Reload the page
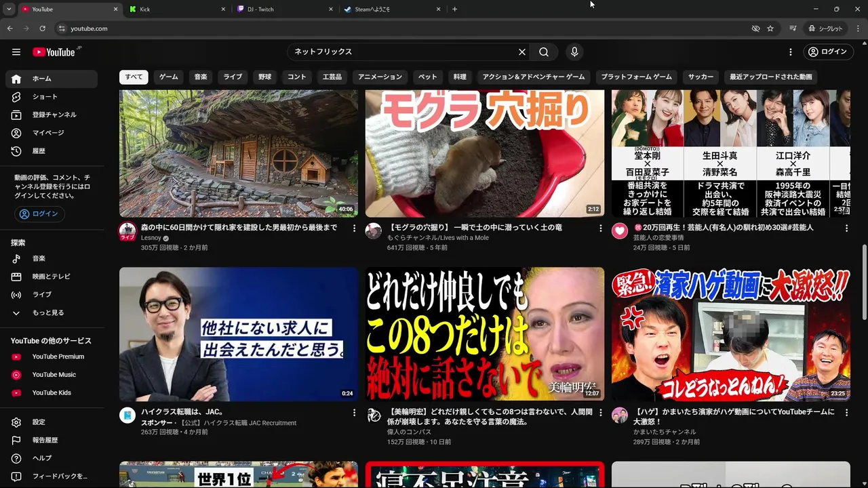Image resolution: width=868 pixels, height=488 pixels. tap(42, 28)
